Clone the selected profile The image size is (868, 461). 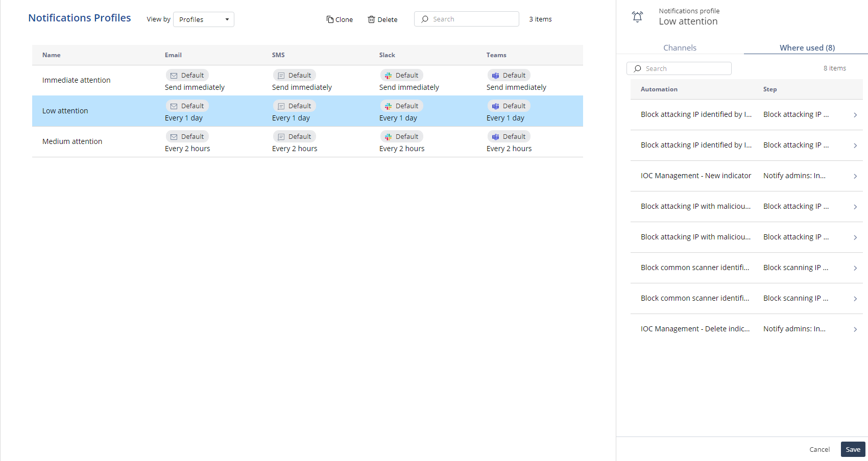click(x=340, y=19)
